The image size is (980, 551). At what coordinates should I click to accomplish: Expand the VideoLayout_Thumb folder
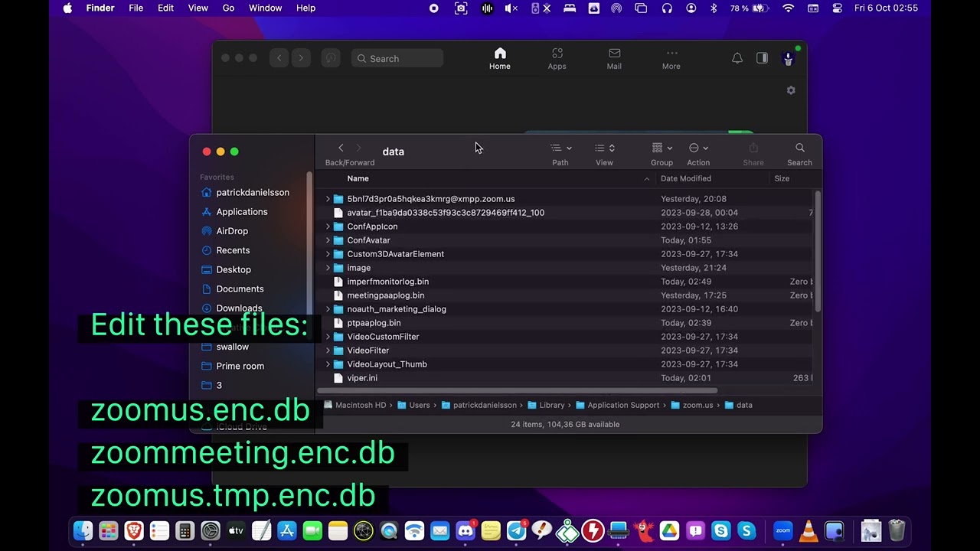(x=328, y=364)
